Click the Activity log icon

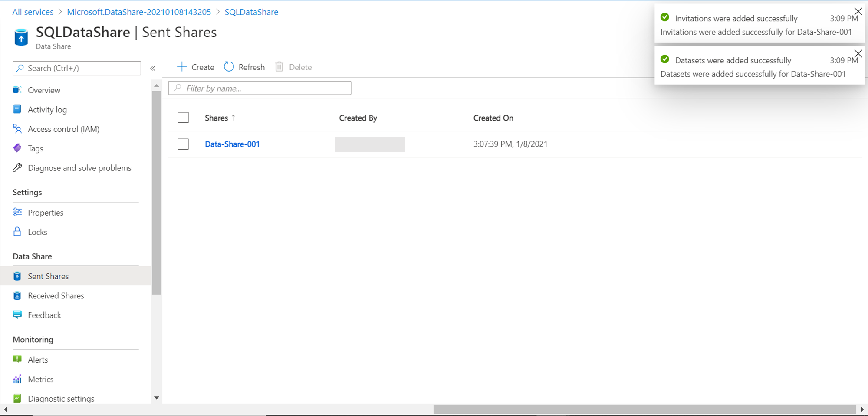[17, 109]
